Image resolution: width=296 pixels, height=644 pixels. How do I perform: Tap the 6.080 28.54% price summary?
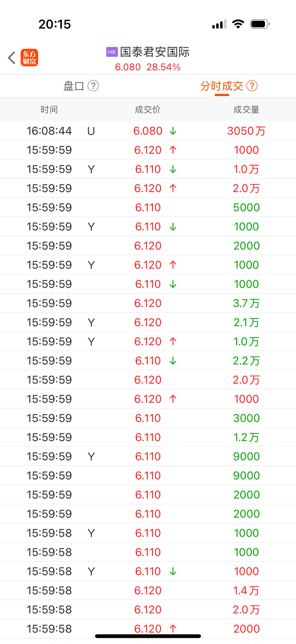[x=148, y=67]
